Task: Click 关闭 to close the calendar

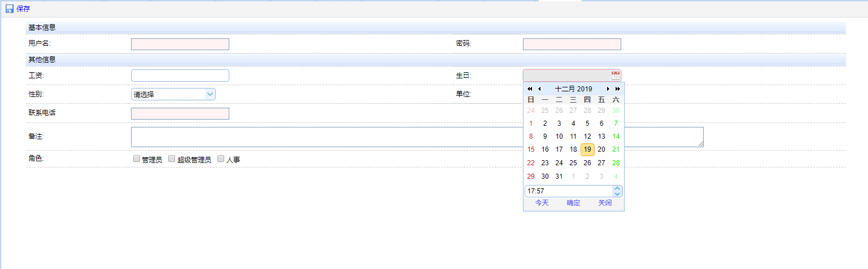Action: click(x=605, y=203)
